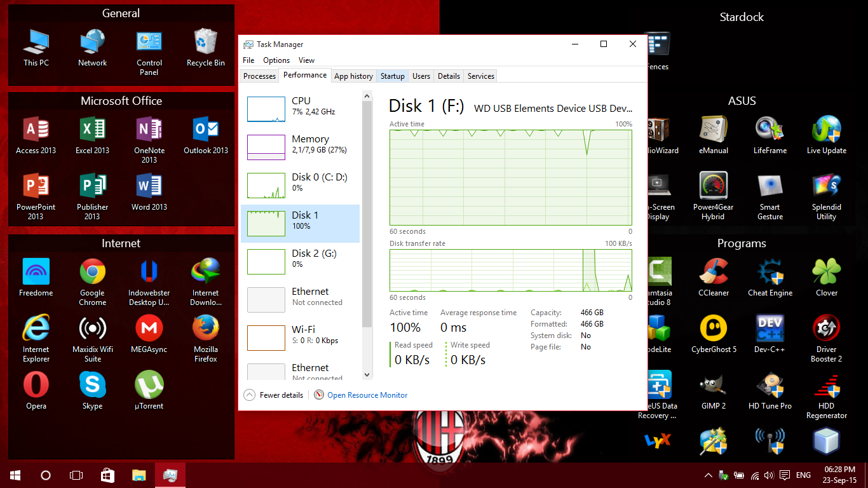Switch to the Processes tab
This screenshot has width=868, height=488.
point(260,76)
